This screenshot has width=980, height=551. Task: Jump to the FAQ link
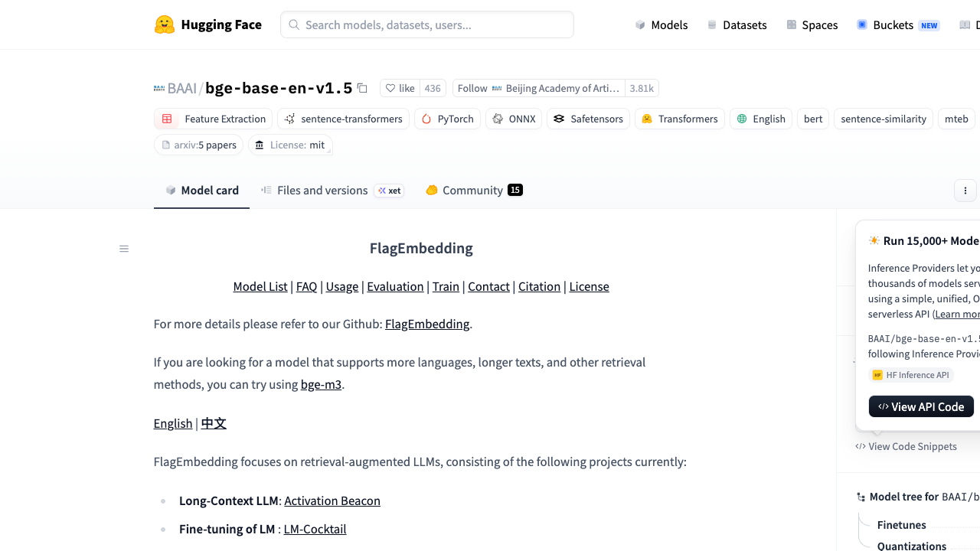click(306, 286)
